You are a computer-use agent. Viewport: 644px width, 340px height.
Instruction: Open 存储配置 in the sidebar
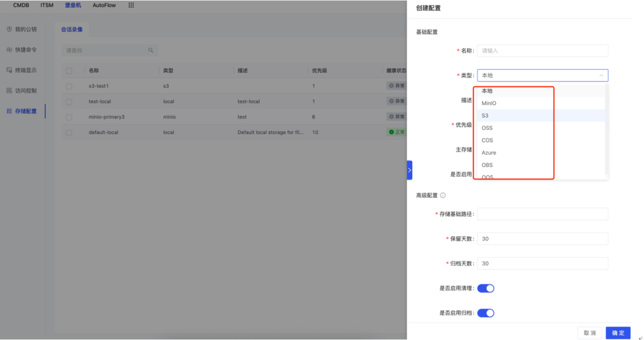click(x=26, y=112)
